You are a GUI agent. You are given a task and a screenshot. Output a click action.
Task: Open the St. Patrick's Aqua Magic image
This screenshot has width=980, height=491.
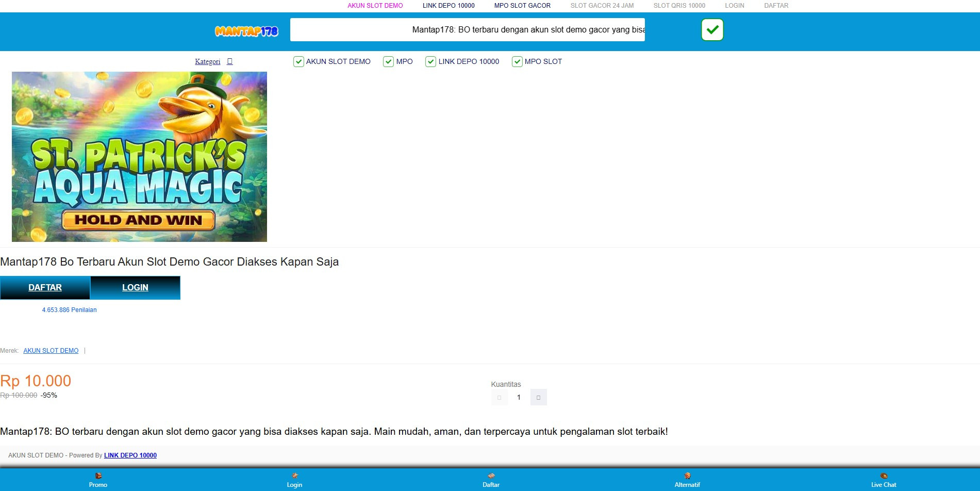139,157
